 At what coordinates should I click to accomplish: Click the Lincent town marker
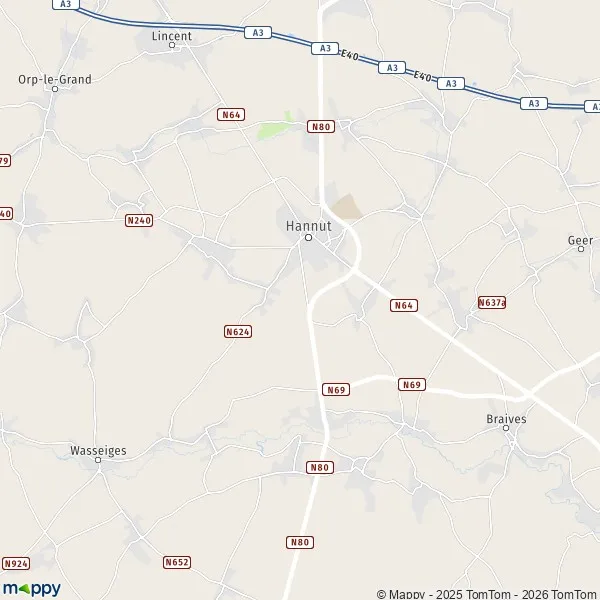[x=172, y=45]
